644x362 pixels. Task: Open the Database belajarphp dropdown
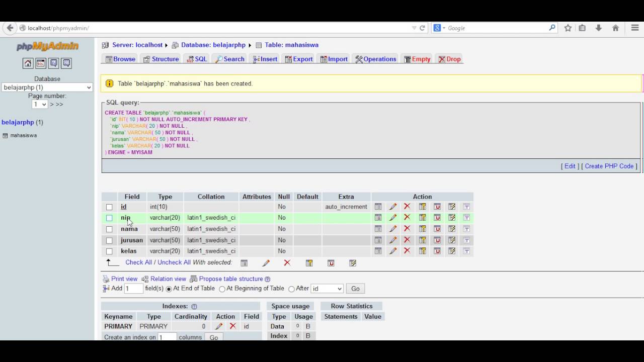tap(47, 87)
